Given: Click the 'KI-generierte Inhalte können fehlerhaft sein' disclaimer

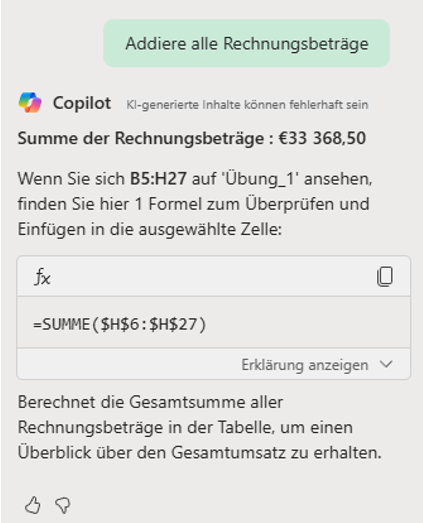Looking at the screenshot, I should coord(247,105).
